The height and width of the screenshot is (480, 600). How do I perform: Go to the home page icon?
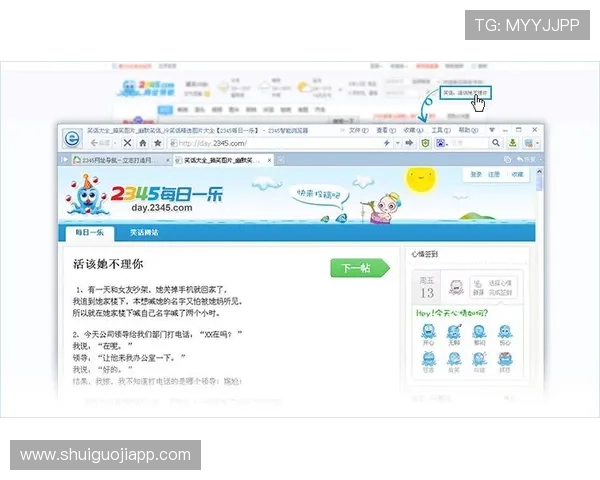click(x=143, y=143)
